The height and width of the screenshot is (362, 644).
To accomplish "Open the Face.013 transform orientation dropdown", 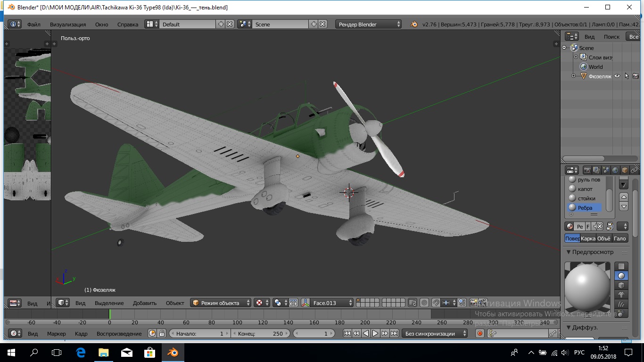I will [331, 303].
